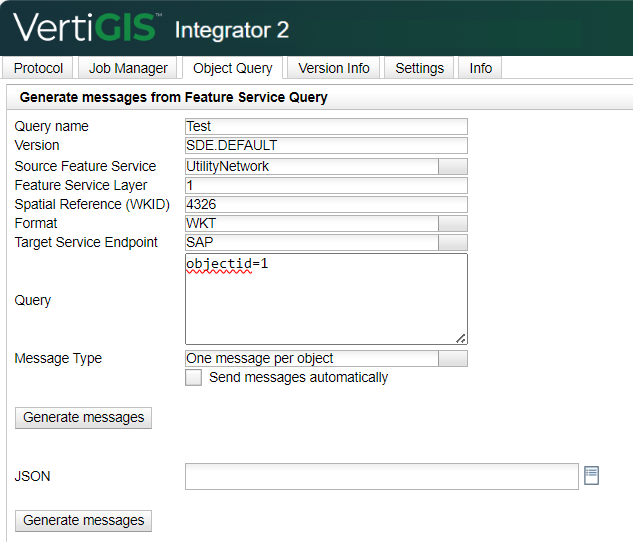Open the Format dropdown showing WKT

tap(453, 223)
